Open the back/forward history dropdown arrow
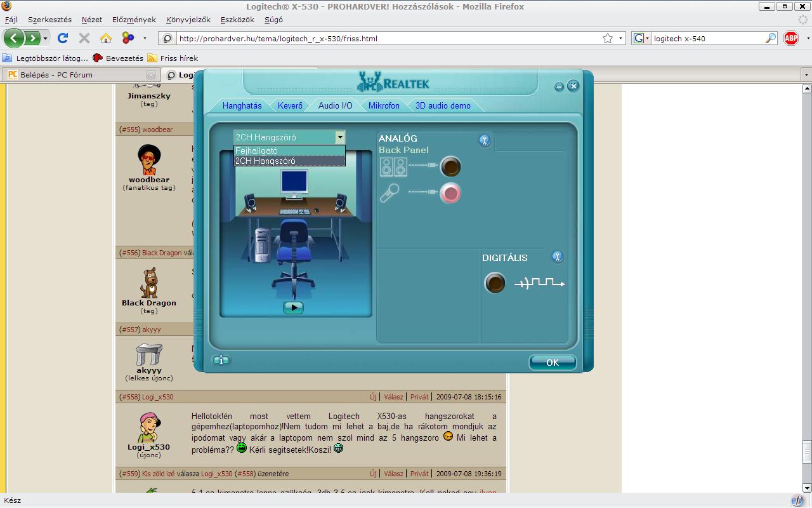Image resolution: width=812 pixels, height=508 pixels. (47, 38)
